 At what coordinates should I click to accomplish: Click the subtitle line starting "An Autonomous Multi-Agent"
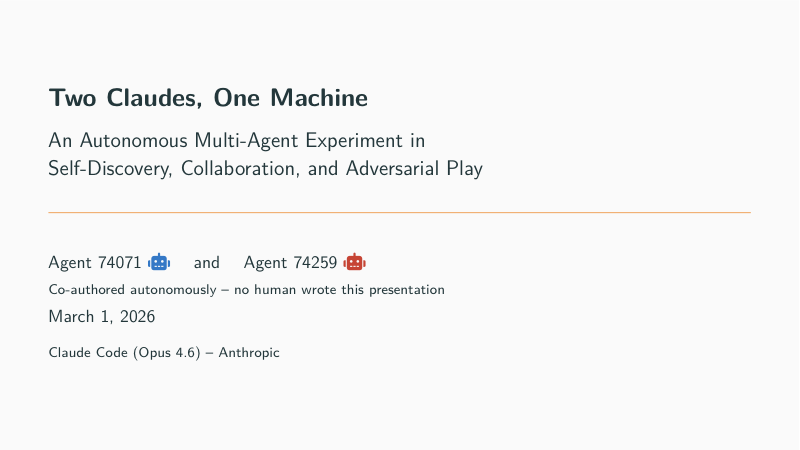pyautogui.click(x=237, y=140)
